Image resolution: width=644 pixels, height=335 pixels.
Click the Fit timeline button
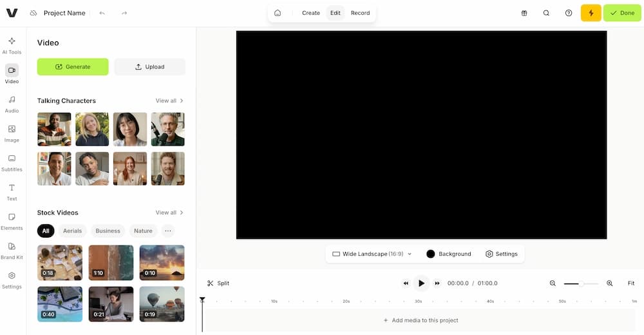631,283
